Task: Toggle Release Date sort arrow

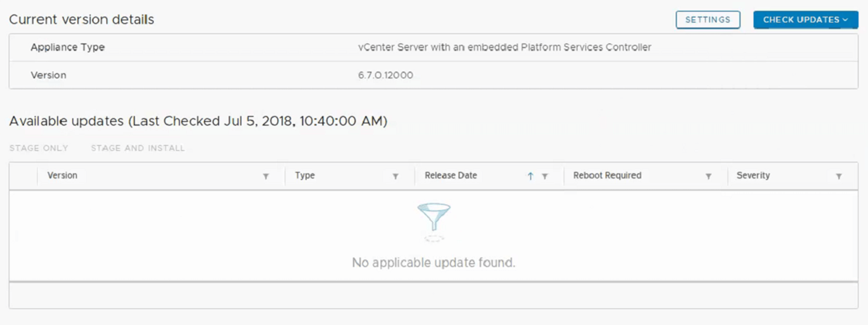Action: click(x=530, y=176)
